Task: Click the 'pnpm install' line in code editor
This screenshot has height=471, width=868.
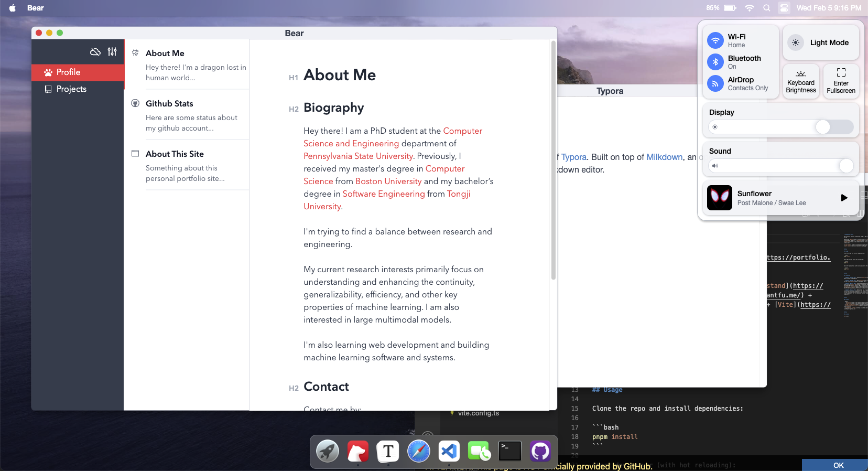Action: coord(615,437)
